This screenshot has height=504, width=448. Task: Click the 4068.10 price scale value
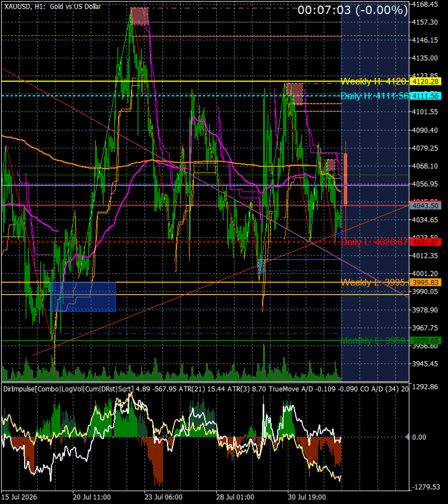coord(425,166)
